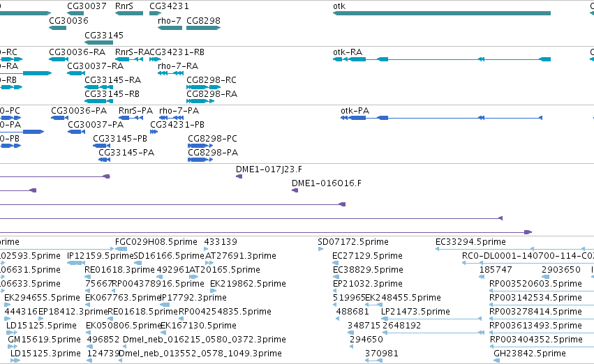
Task: Click the CG33145-RB transcript
Action: pos(99,101)
